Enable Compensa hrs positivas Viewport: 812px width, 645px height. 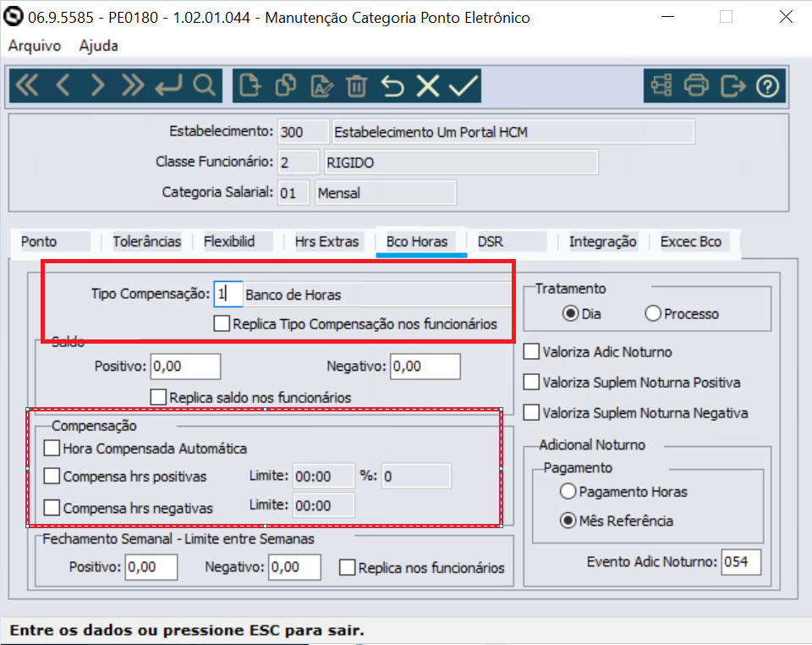(x=52, y=476)
